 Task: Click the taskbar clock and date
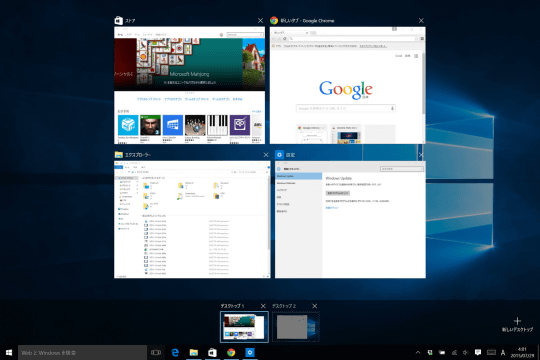pyautogui.click(x=522, y=352)
